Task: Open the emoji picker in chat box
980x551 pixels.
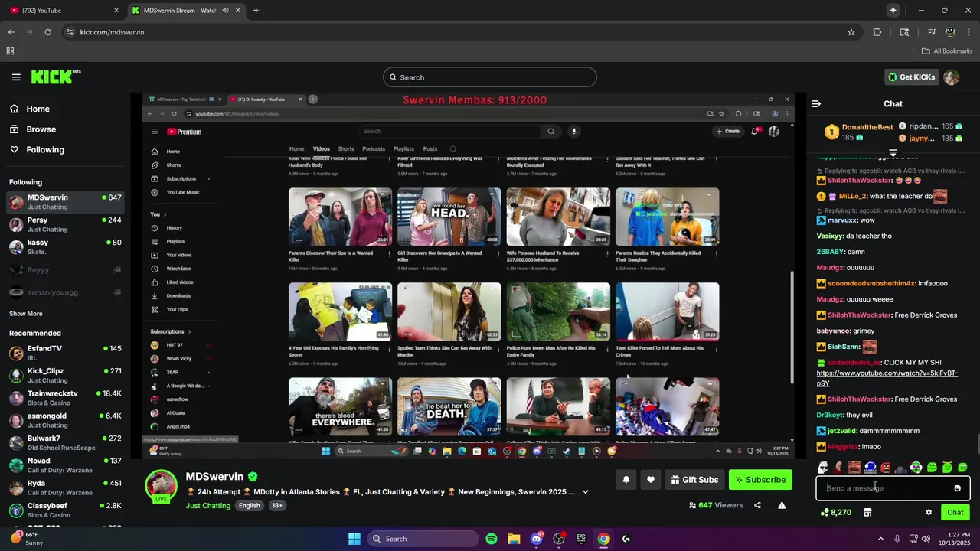Action: [957, 488]
